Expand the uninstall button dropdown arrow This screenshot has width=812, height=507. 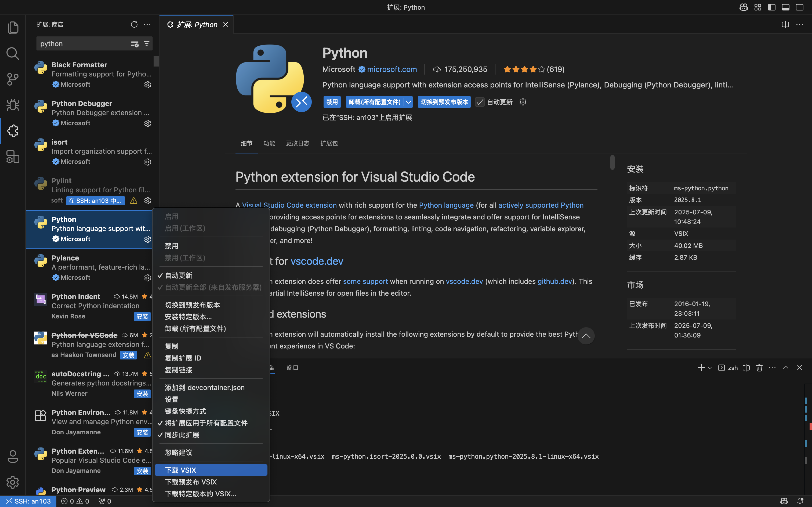(408, 102)
